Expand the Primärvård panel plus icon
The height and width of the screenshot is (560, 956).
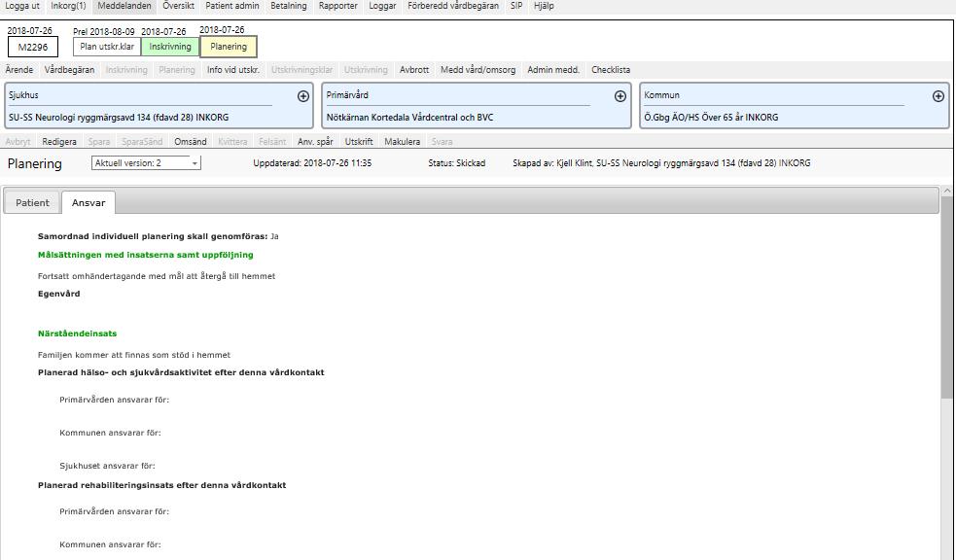620,96
